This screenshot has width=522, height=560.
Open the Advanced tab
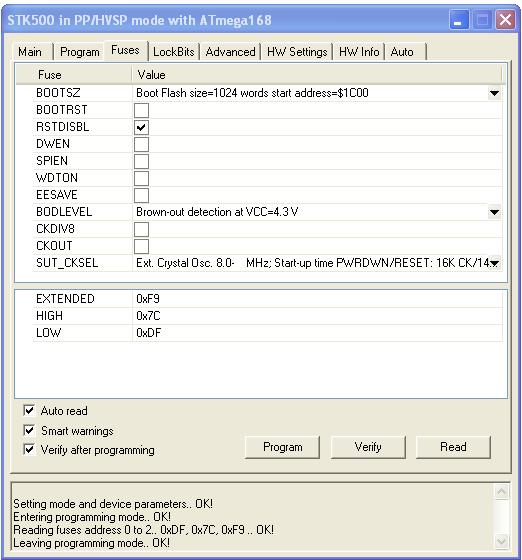[230, 52]
